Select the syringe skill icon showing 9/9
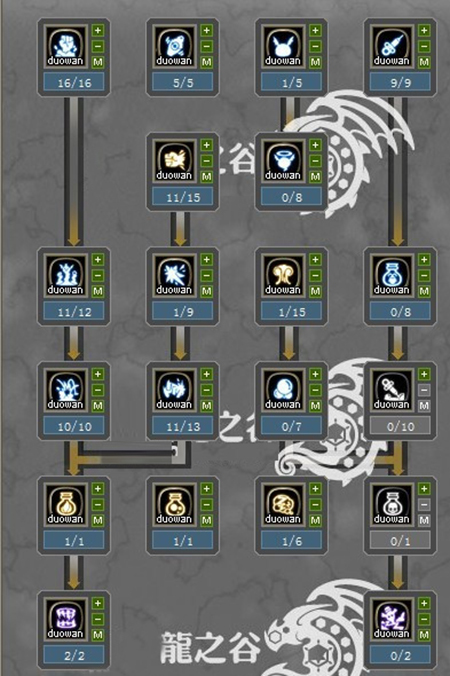Viewport: 450px width, 676px height. (x=391, y=46)
